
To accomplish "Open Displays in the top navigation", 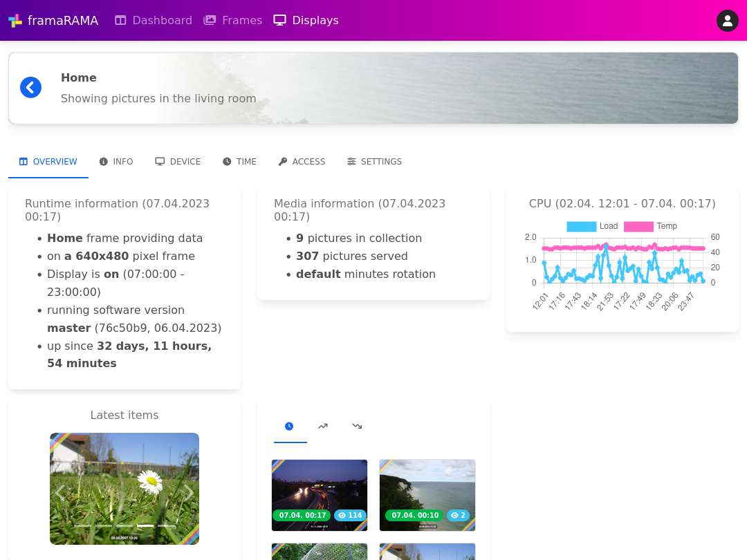I will [x=306, y=21].
